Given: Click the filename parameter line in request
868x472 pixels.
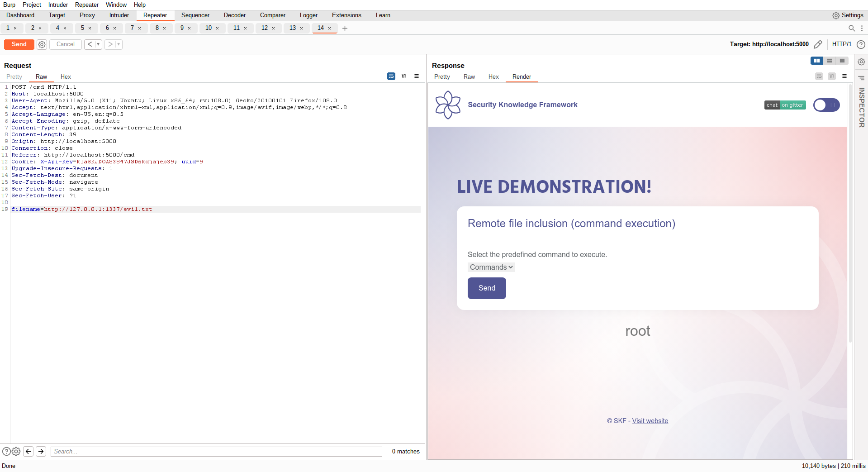Looking at the screenshot, I should tap(215, 209).
